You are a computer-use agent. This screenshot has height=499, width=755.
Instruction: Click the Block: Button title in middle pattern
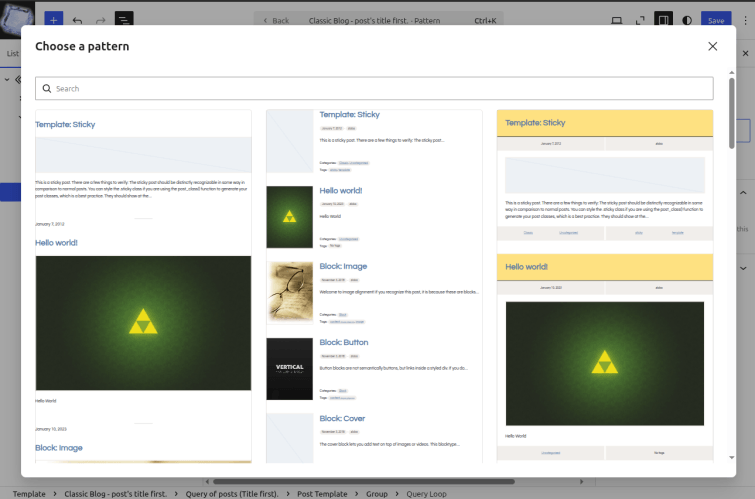tap(344, 342)
